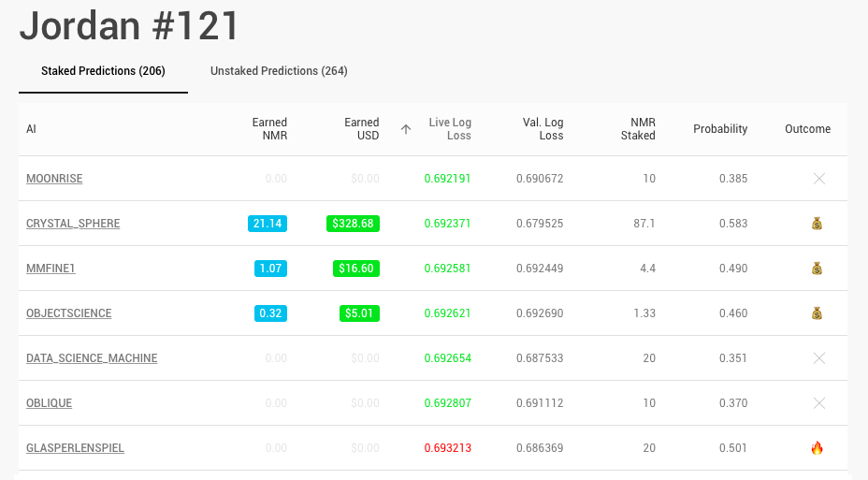Viewport: 868px width, 480px height.
Task: Click the money bag icon for OBJECTSCIENCE
Action: click(x=818, y=313)
